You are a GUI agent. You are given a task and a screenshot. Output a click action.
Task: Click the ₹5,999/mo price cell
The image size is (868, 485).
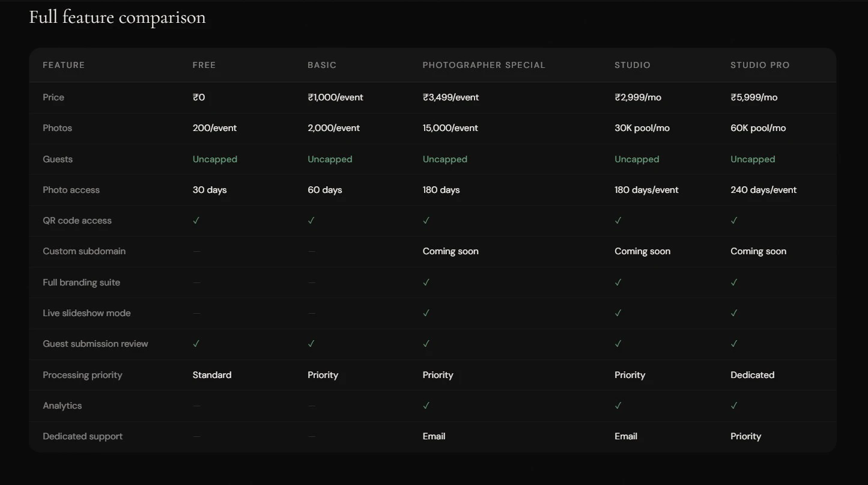coord(754,97)
